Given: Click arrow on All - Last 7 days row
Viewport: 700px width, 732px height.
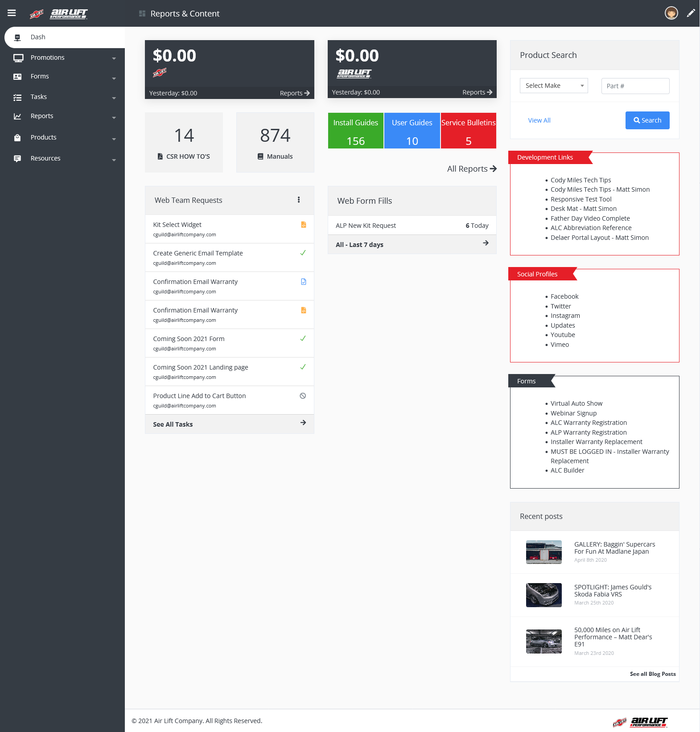Looking at the screenshot, I should pos(486,243).
